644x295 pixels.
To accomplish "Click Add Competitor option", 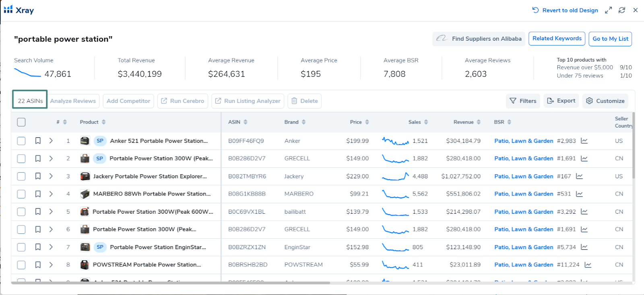I will (x=128, y=101).
